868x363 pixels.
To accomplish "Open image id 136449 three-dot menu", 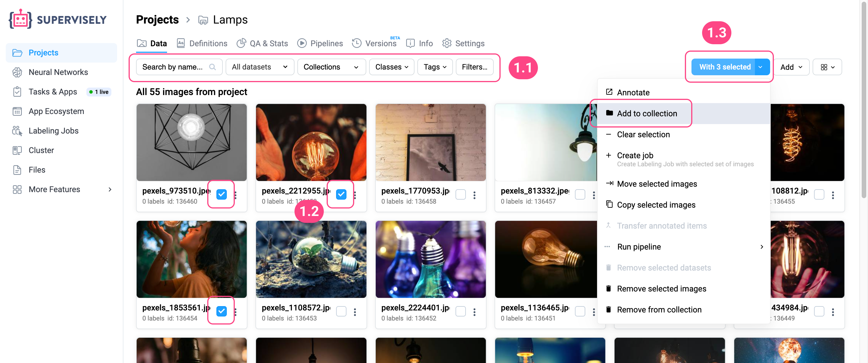I will click(x=833, y=312).
